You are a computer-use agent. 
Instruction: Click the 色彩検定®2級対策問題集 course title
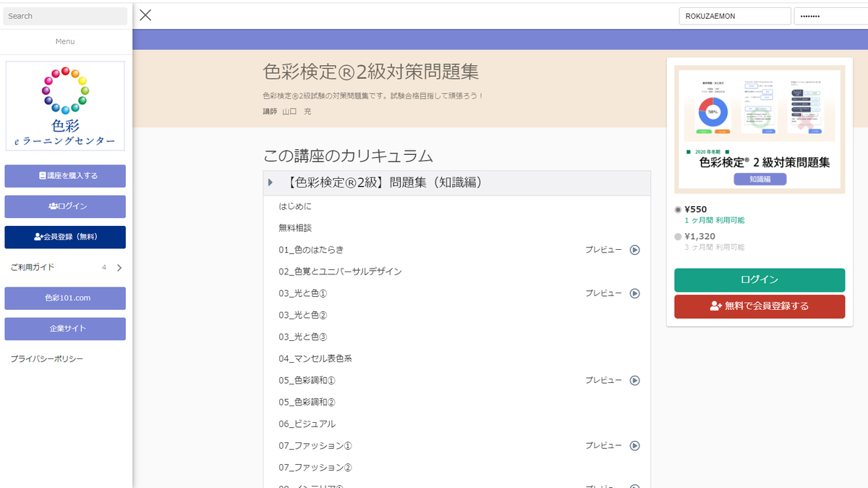371,72
